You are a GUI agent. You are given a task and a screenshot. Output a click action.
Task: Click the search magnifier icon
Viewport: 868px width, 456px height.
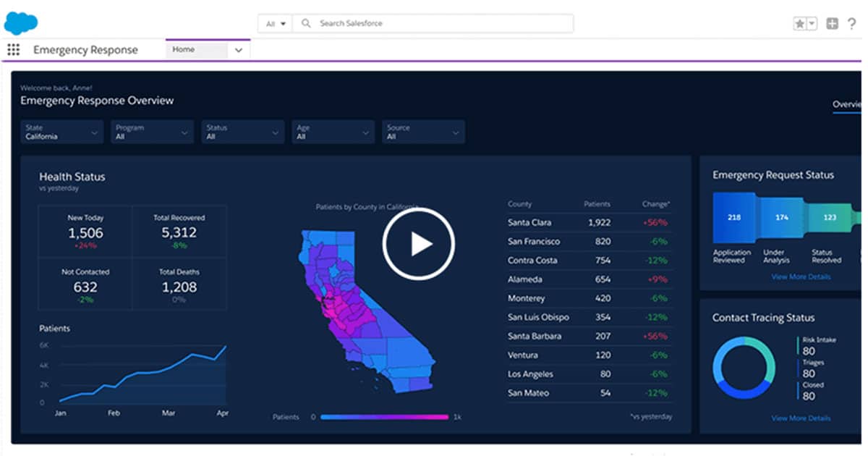tap(306, 24)
